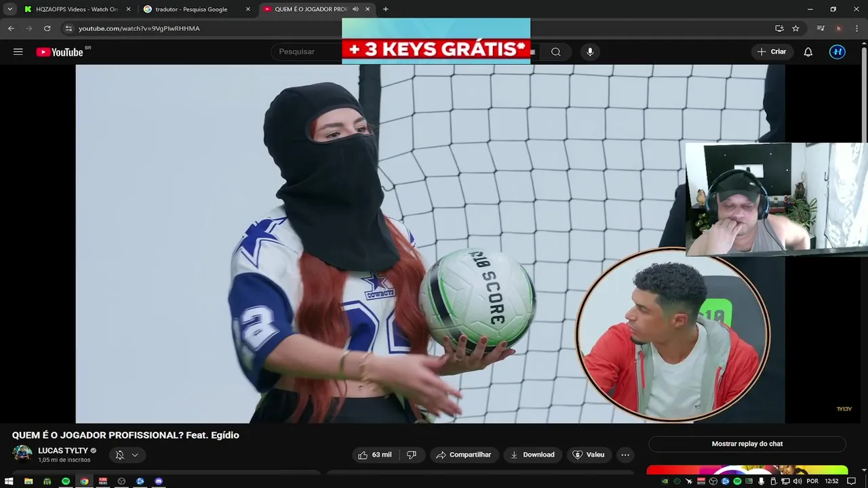Open the notifications bell
This screenshot has height=488, width=868.
pyautogui.click(x=808, y=52)
